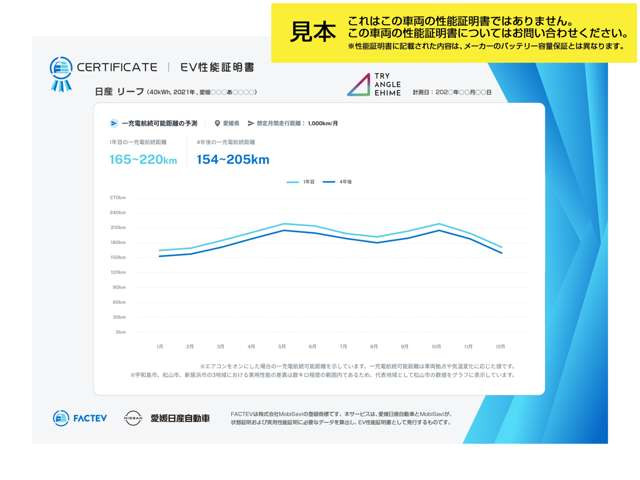Click the 日産 リーフ vehicle name

click(x=119, y=92)
